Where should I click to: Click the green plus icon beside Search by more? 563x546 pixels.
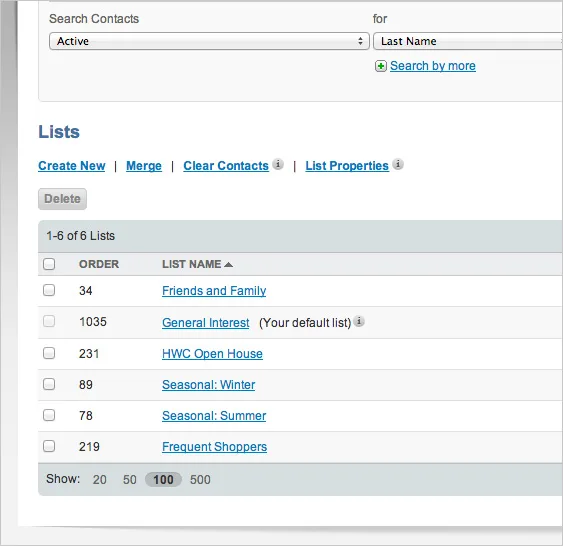[x=381, y=66]
